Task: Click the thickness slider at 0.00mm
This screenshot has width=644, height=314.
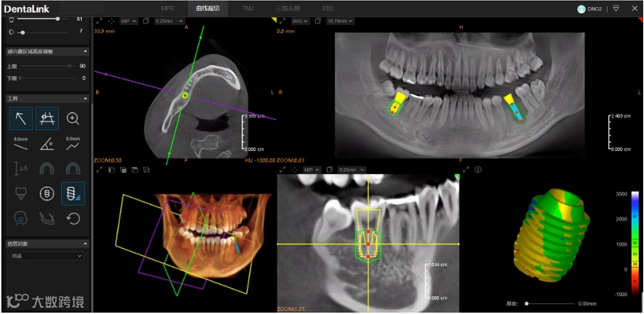Action: [x=550, y=304]
